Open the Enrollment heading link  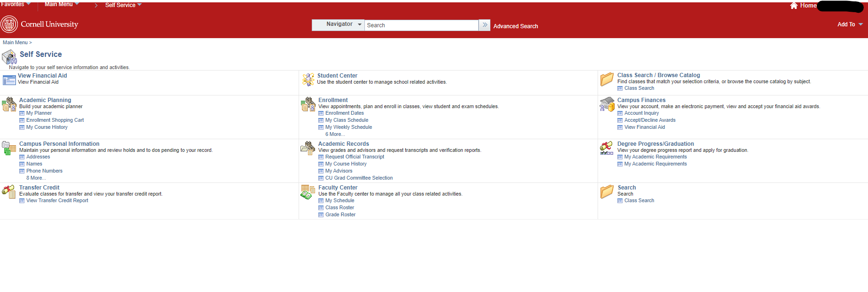click(x=333, y=100)
